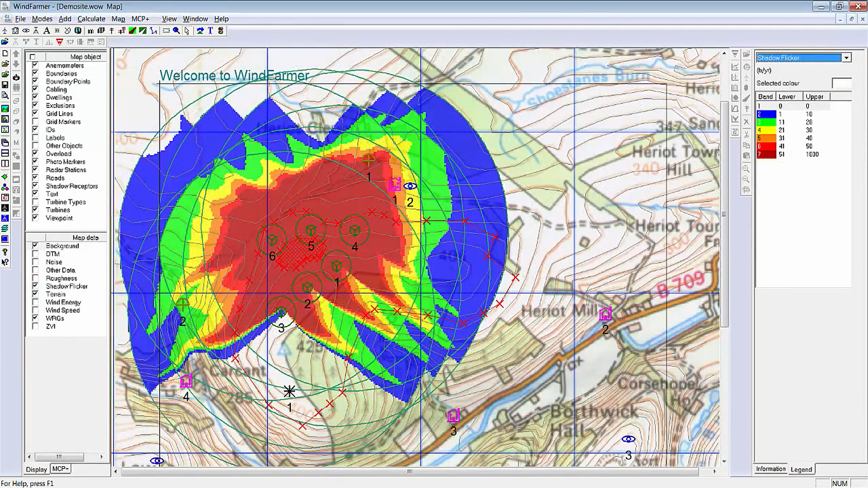The image size is (868, 488).
Task: Switch to the MCP+ tab at bottom left
Action: click(60, 469)
